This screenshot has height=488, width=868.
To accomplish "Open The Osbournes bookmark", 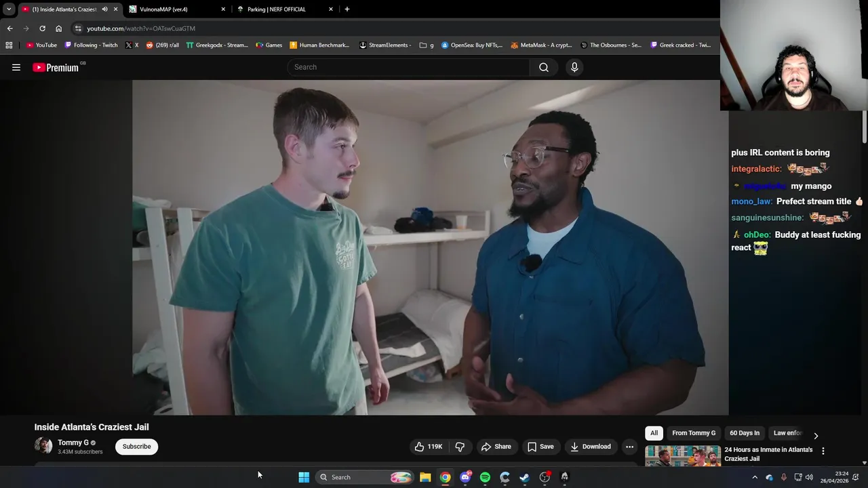I will tap(610, 45).
